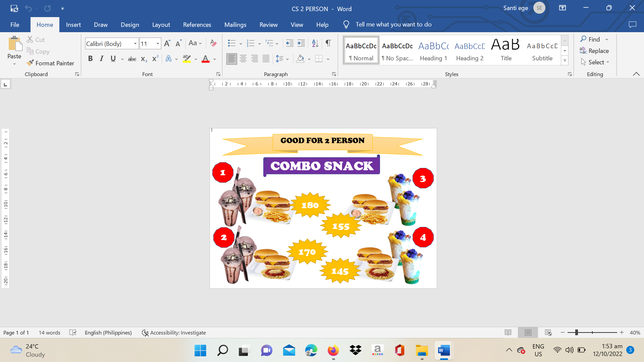Toggle Italic formatting
Viewport: 644px width, 362px height.
click(x=102, y=59)
